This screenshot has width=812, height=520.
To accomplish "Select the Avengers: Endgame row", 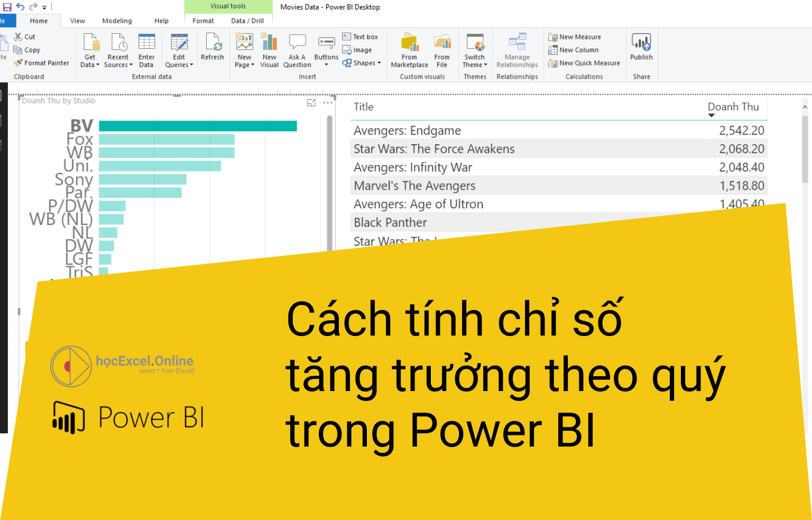I will click(559, 130).
